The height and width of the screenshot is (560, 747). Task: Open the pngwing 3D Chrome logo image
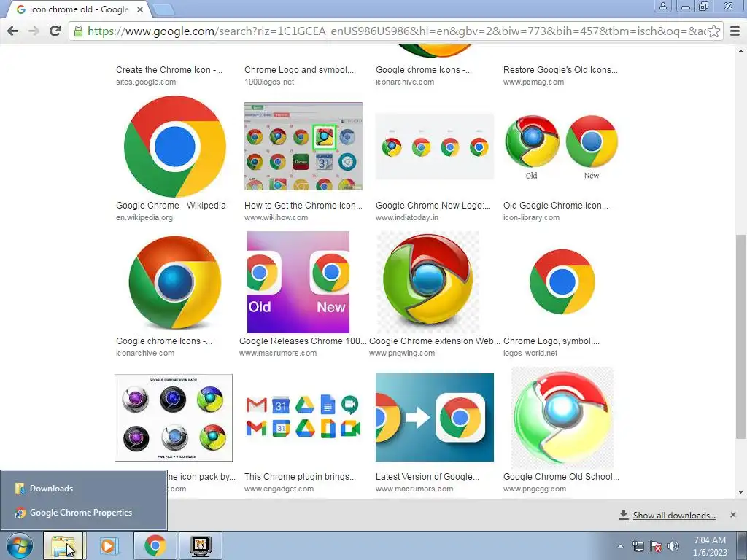[427, 282]
